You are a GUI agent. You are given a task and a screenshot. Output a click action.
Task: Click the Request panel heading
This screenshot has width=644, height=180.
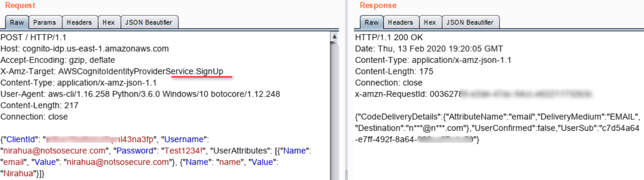coord(20,5)
